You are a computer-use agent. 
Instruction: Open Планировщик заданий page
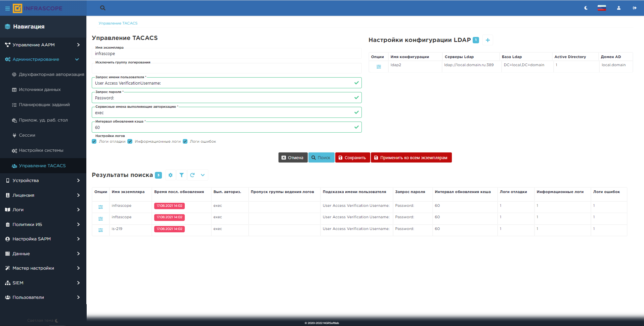[43, 105]
